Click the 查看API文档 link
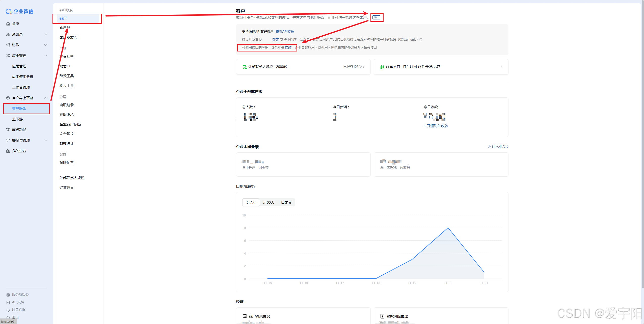 tap(285, 32)
